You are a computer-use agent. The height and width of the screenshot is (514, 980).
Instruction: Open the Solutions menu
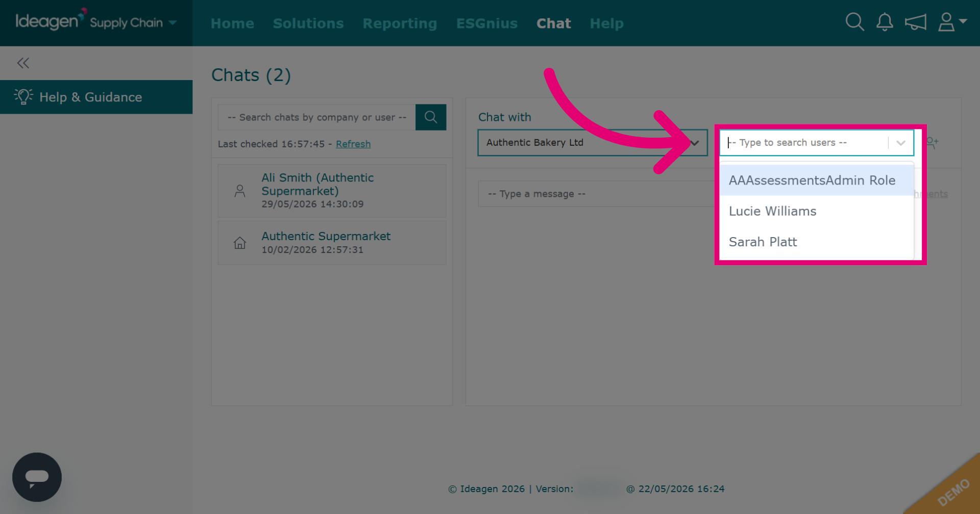point(308,23)
